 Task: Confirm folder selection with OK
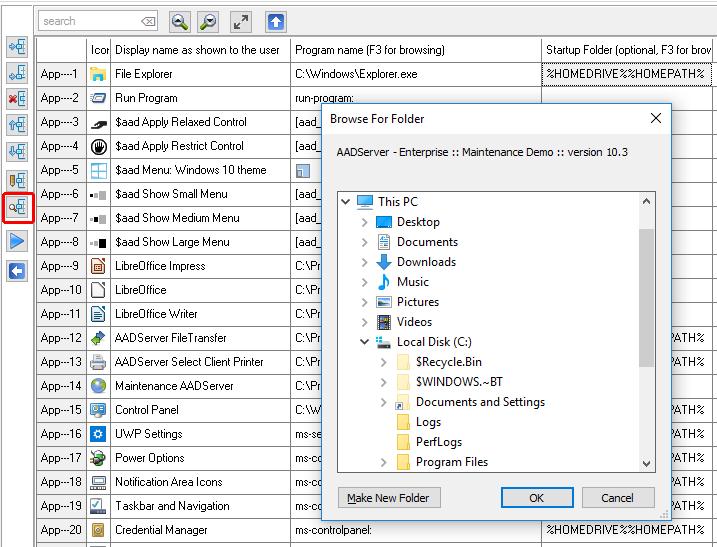coord(537,498)
